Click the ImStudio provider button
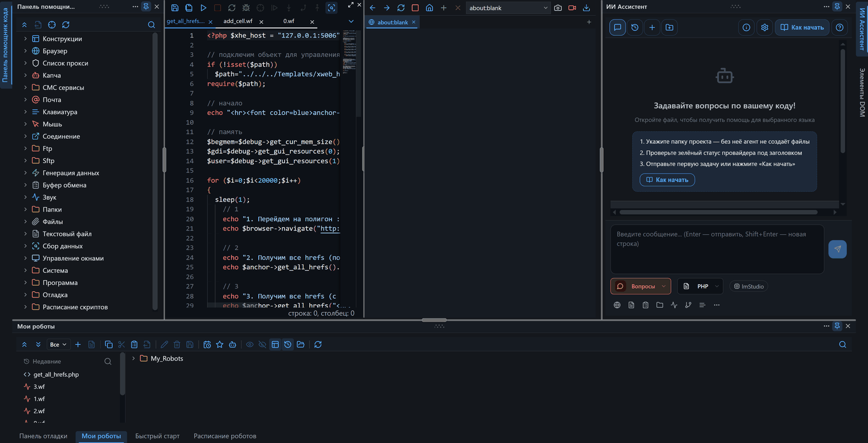 (x=749, y=286)
